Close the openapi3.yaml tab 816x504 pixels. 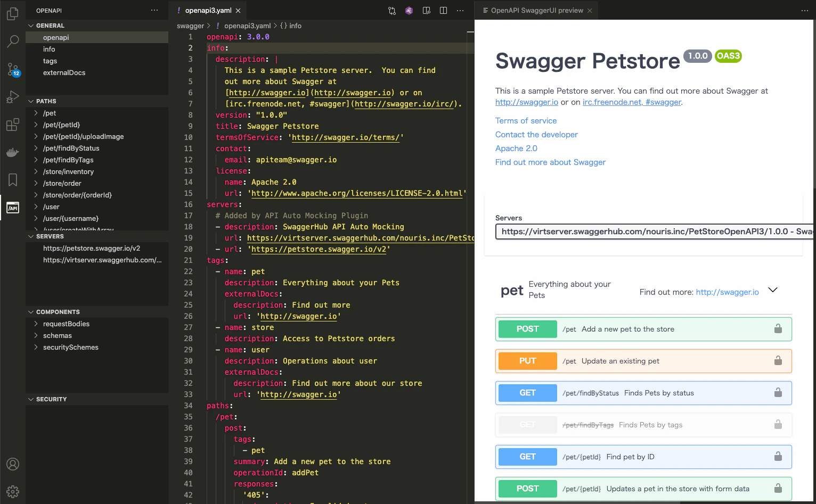pyautogui.click(x=238, y=11)
